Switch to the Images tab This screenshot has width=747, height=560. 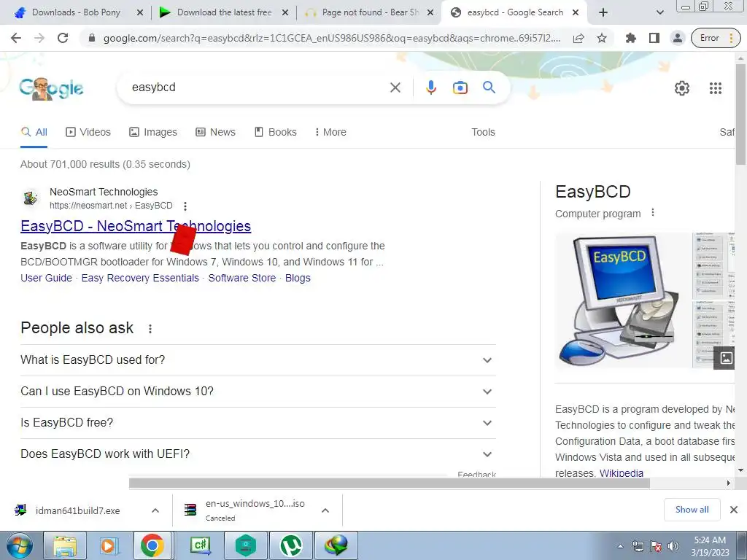click(x=153, y=133)
